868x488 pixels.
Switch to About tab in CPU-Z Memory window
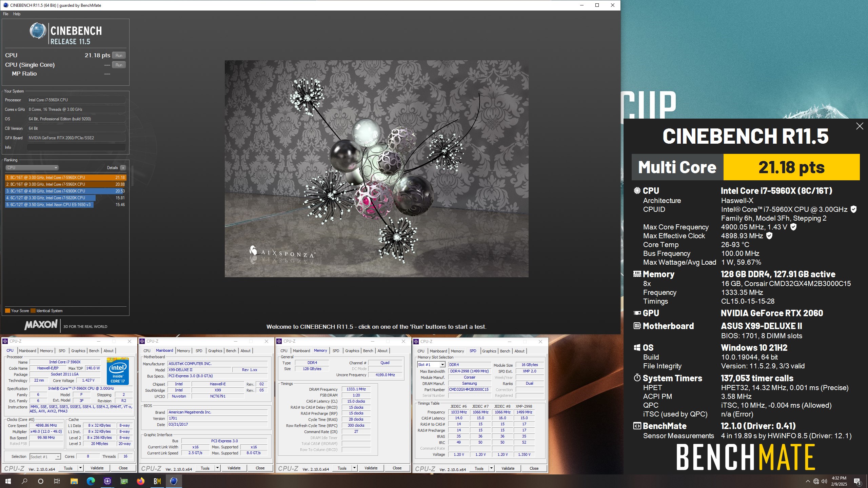(x=382, y=351)
